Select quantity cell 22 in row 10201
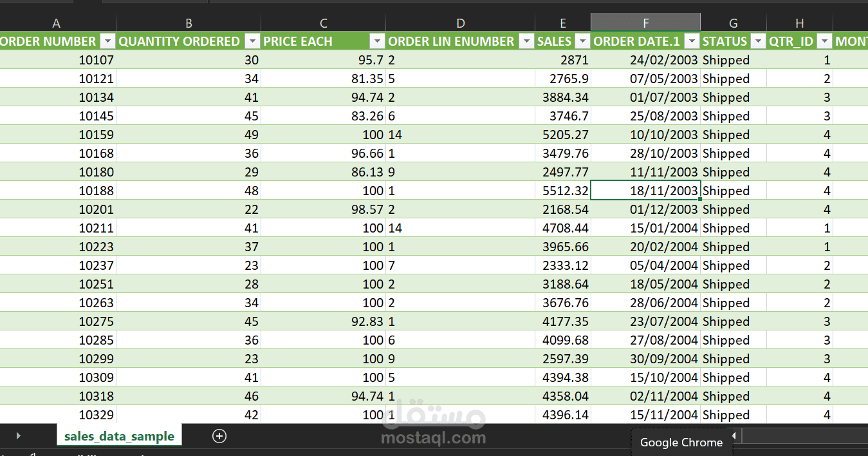The height and width of the screenshot is (456, 868). [189, 209]
